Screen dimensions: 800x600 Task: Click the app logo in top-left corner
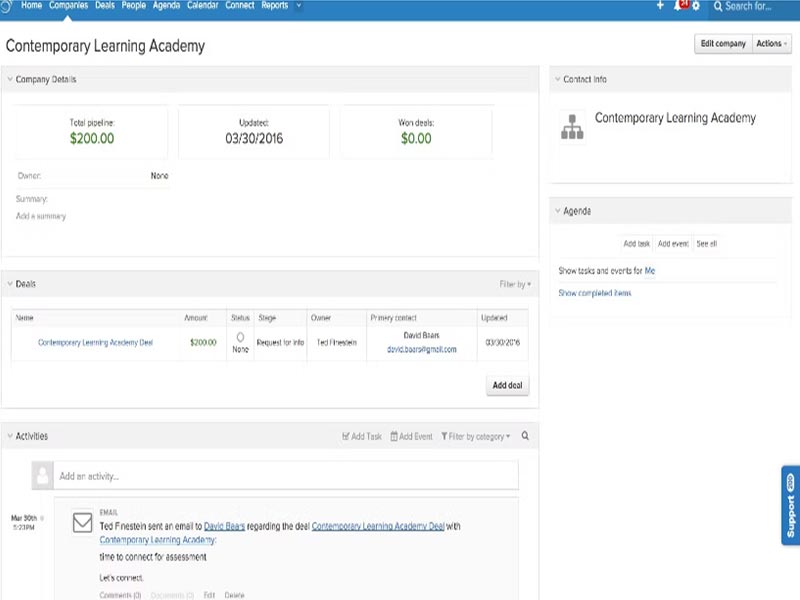coord(9,6)
